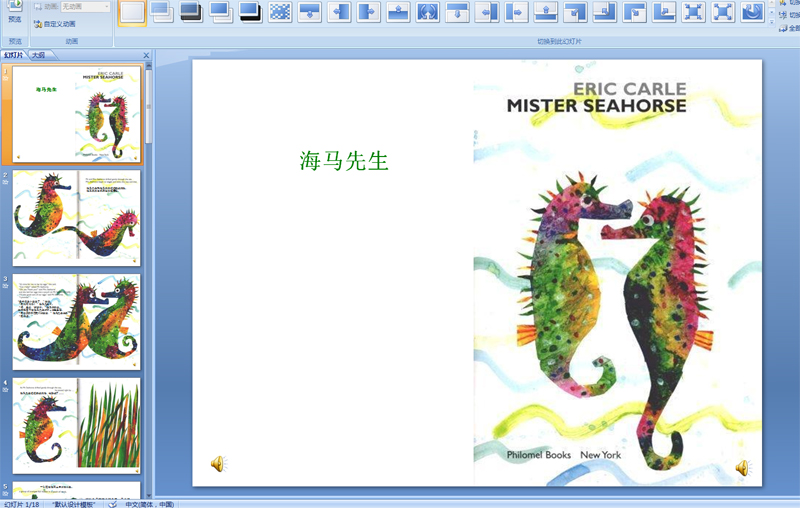Select slide 1 thumbnail with book cover
800x508 pixels.
[x=77, y=113]
